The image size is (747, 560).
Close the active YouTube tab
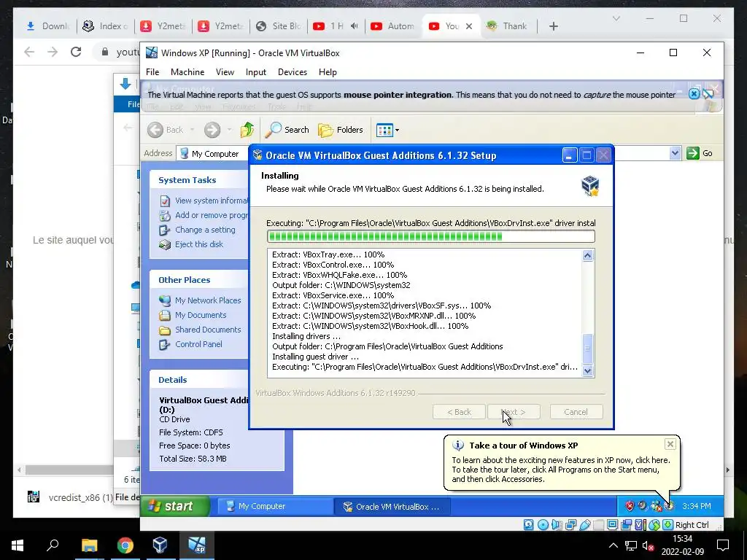coord(469,26)
